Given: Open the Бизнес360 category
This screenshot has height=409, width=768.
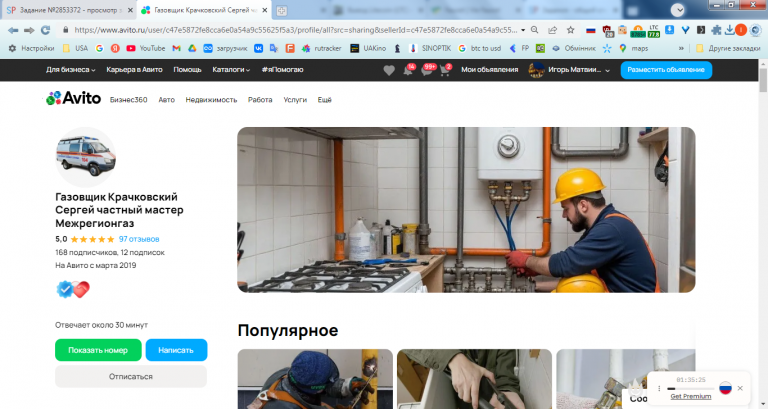Looking at the screenshot, I should (128, 99).
